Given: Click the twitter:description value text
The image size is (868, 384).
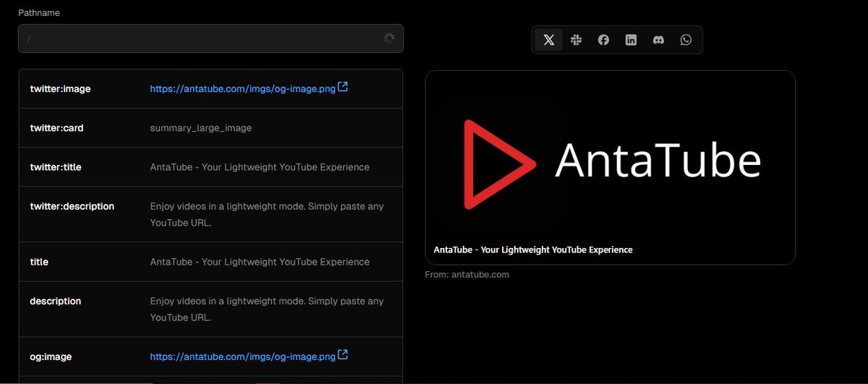Looking at the screenshot, I should (x=267, y=215).
